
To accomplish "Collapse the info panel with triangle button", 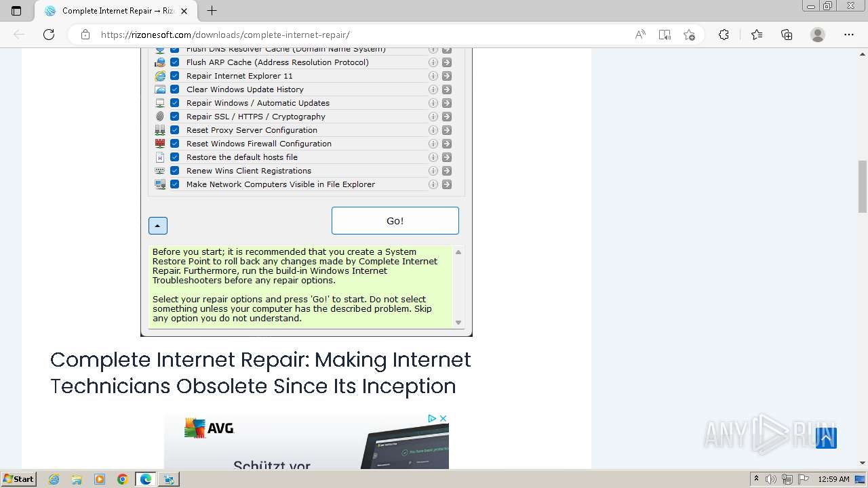I will coord(158,226).
